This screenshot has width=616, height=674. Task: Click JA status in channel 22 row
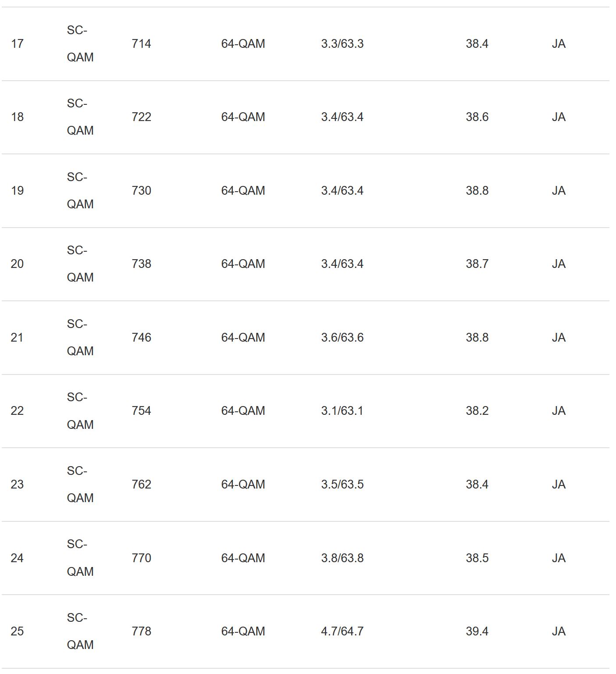click(559, 411)
